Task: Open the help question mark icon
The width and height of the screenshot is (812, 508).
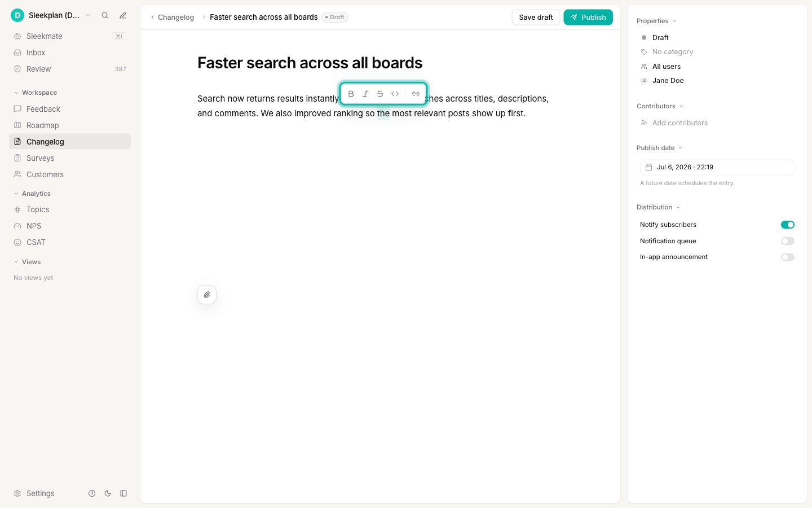Action: (92, 493)
